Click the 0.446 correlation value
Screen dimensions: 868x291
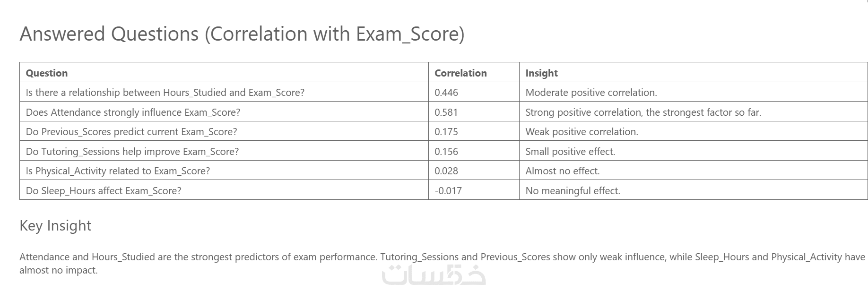(x=446, y=93)
